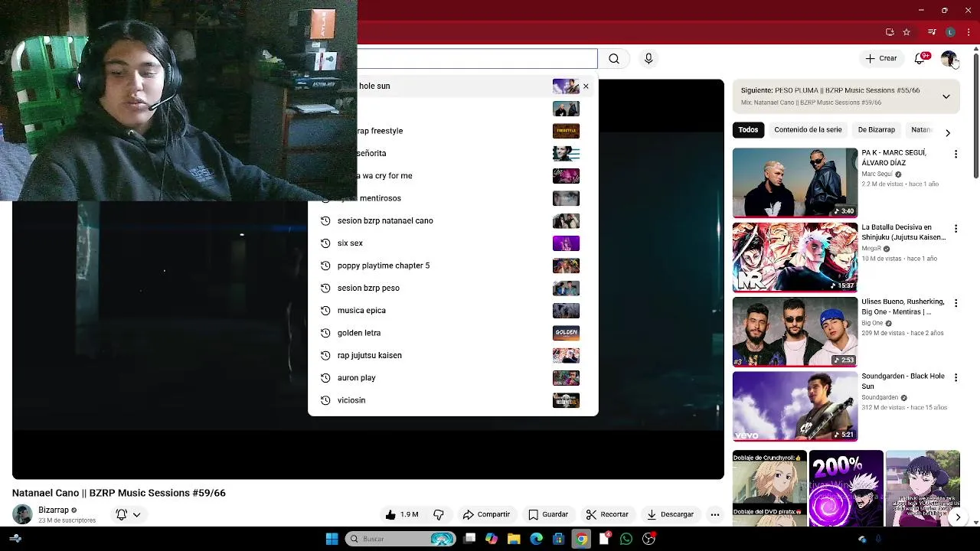This screenshot has height=551, width=980.
Task: Open options for Ulises Bueno Mentiras video
Action: (955, 303)
